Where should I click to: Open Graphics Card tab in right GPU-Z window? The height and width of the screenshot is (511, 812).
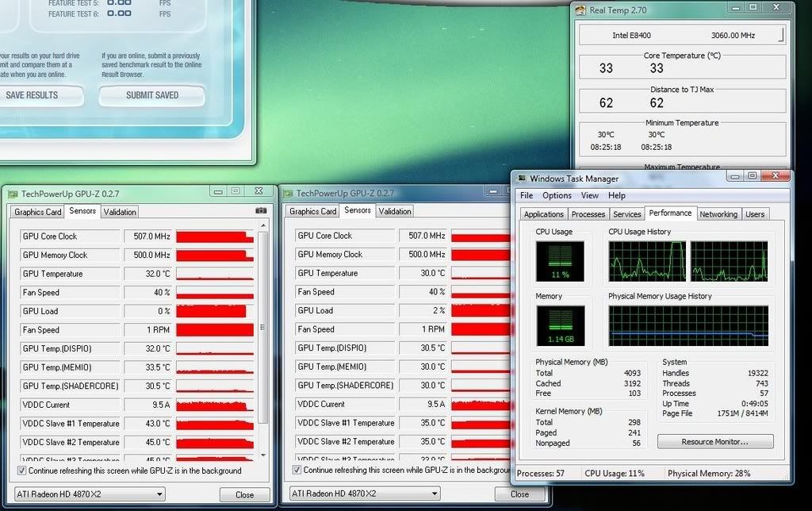(313, 211)
